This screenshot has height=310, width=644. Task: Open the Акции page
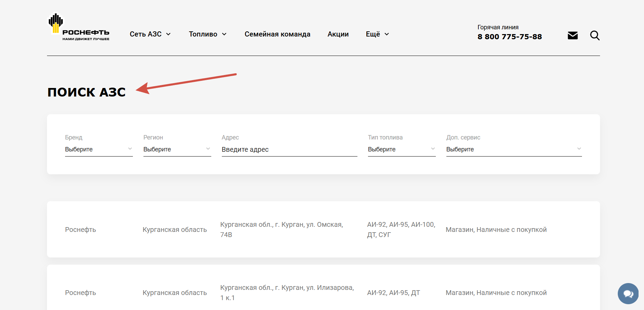(338, 34)
